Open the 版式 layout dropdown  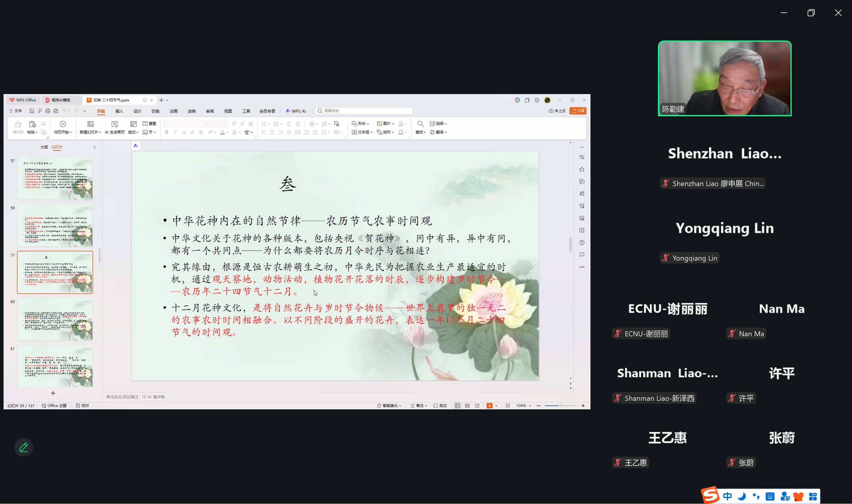[x=133, y=132]
